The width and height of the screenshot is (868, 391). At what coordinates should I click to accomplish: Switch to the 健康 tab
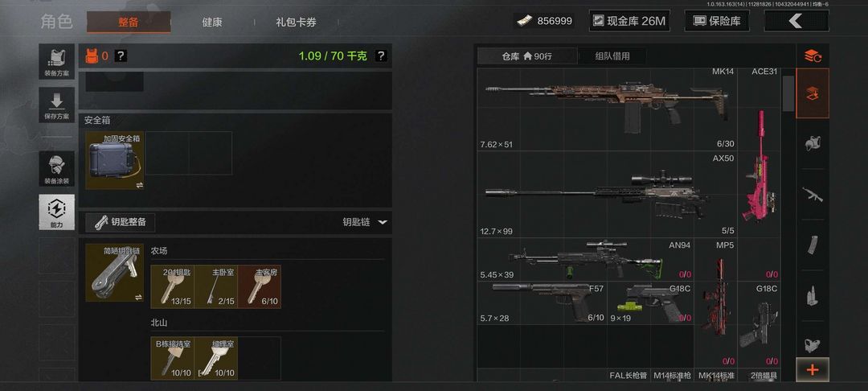(212, 23)
